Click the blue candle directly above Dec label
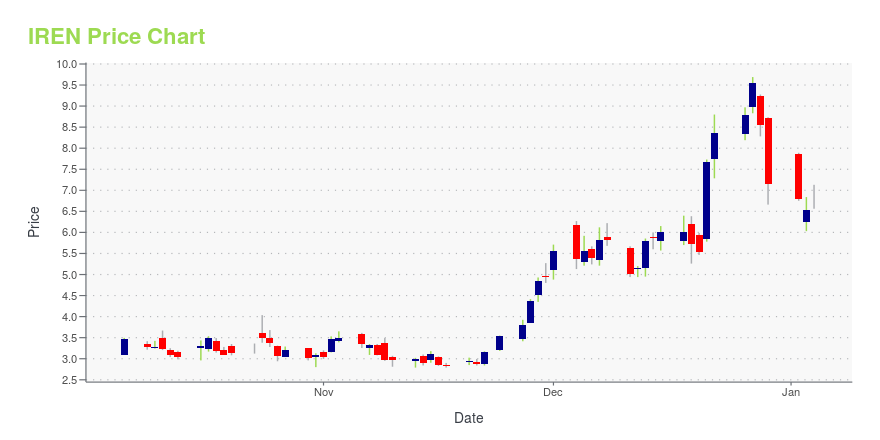The height and width of the screenshot is (440, 880). tap(553, 260)
